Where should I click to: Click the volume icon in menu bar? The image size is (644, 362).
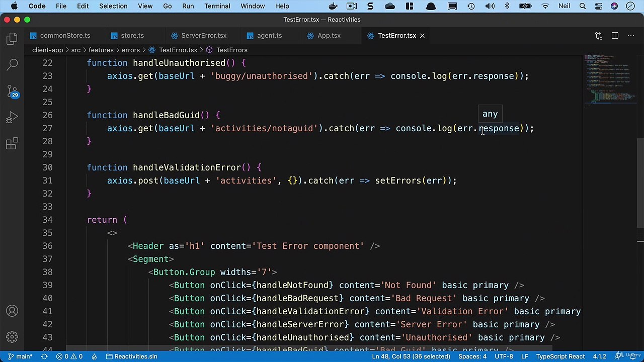(490, 6)
